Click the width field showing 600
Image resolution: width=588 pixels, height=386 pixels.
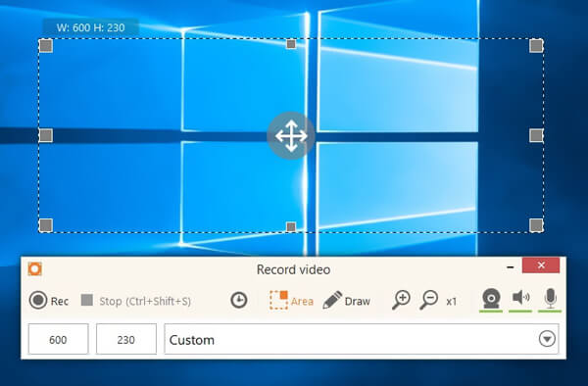(59, 339)
